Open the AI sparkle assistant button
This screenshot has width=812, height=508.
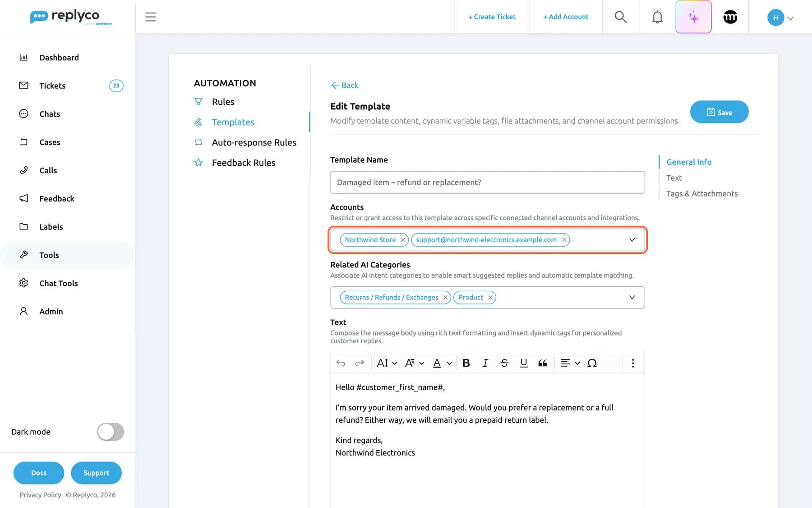pos(693,17)
